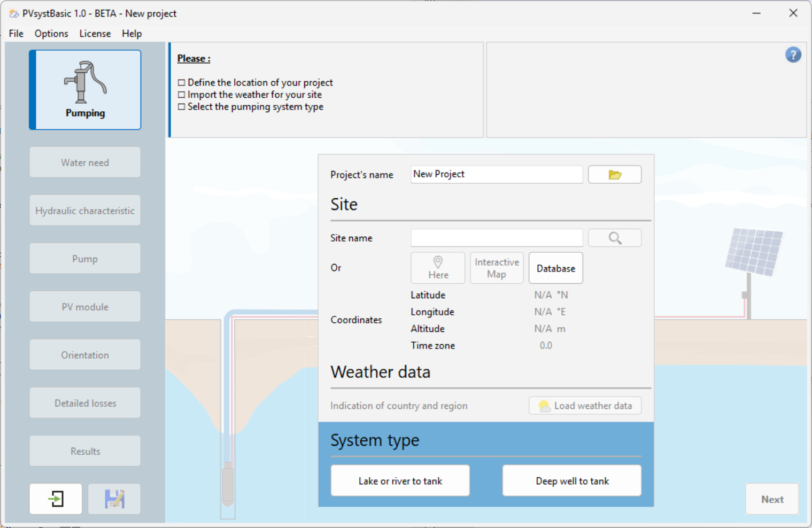Screen dimensions: 812x528
Task: Check 'Select the pumping system type'
Action: [x=182, y=107]
